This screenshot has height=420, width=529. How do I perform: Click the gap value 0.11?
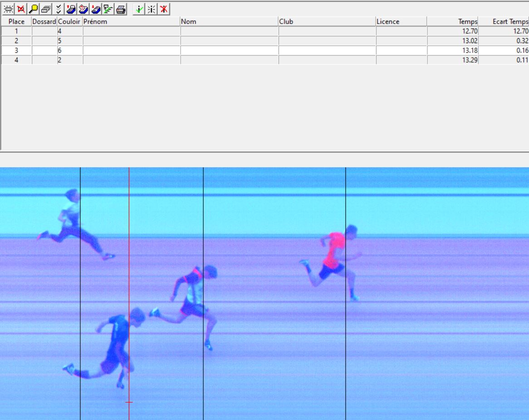pos(522,60)
